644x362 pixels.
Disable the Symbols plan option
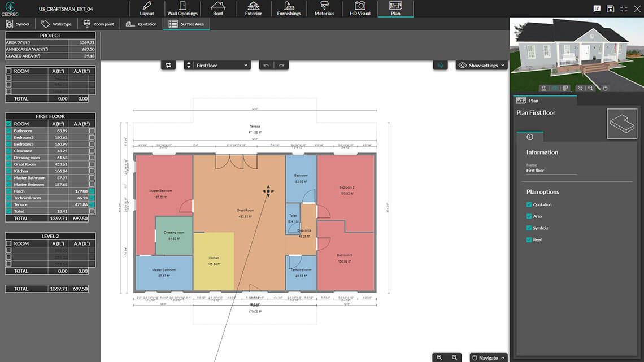point(528,228)
